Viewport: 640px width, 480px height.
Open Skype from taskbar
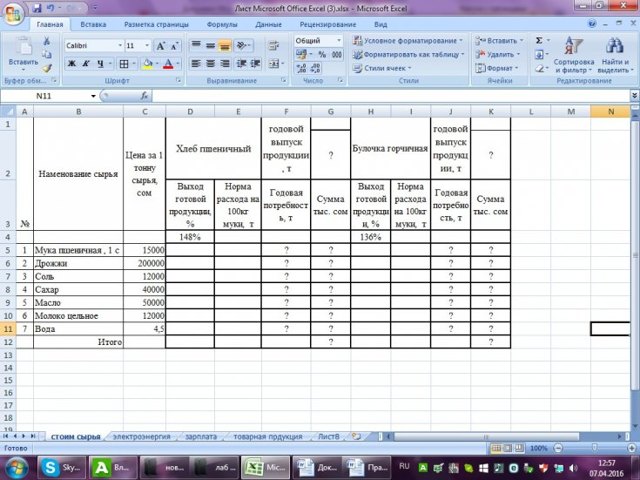tap(61, 467)
